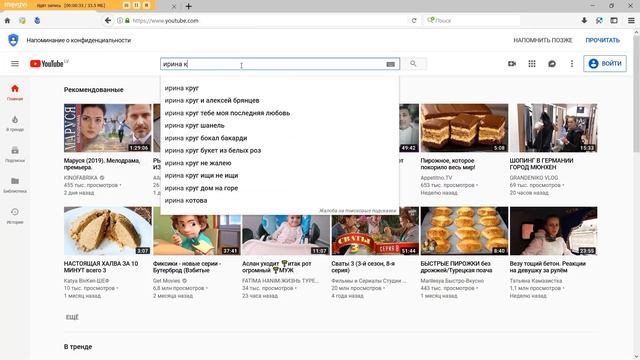
Task: Open the Пирожное chocolate cake thumbnail
Action: [464, 128]
